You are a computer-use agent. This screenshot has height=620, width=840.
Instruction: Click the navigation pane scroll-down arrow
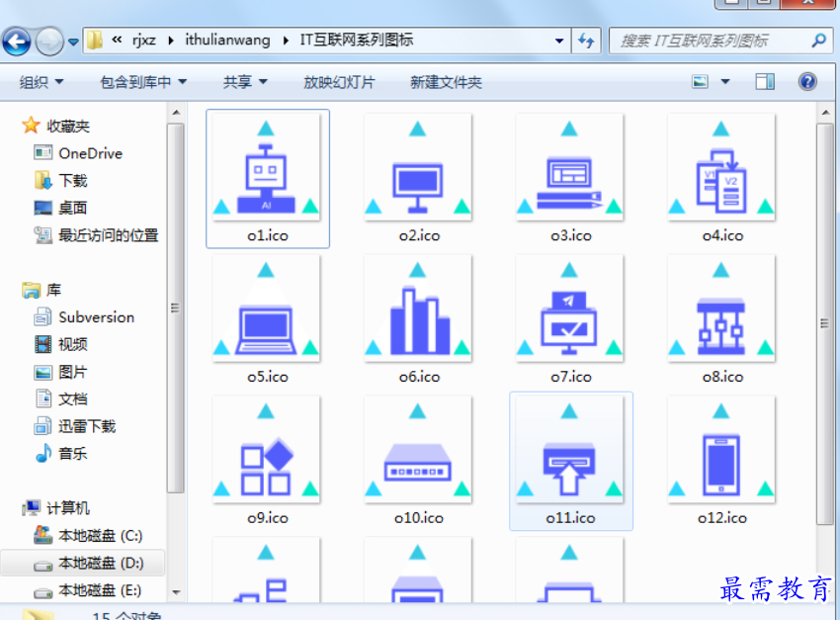click(x=176, y=592)
